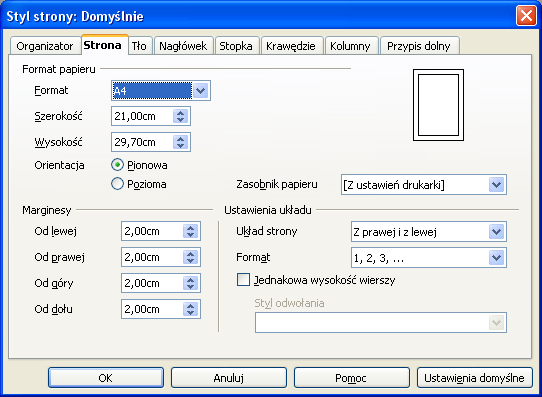This screenshot has width=542, height=397.
Task: Increase Szerokość with the up arrow
Action: pyautogui.click(x=180, y=113)
